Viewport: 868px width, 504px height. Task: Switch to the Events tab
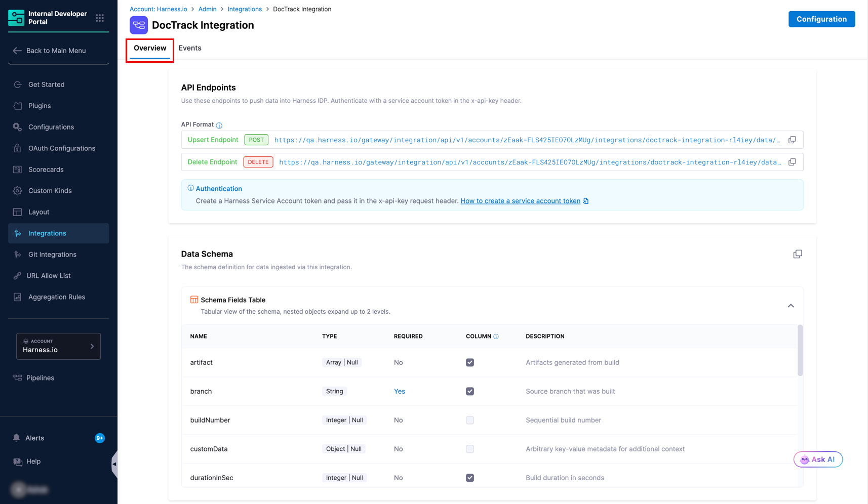coord(190,48)
